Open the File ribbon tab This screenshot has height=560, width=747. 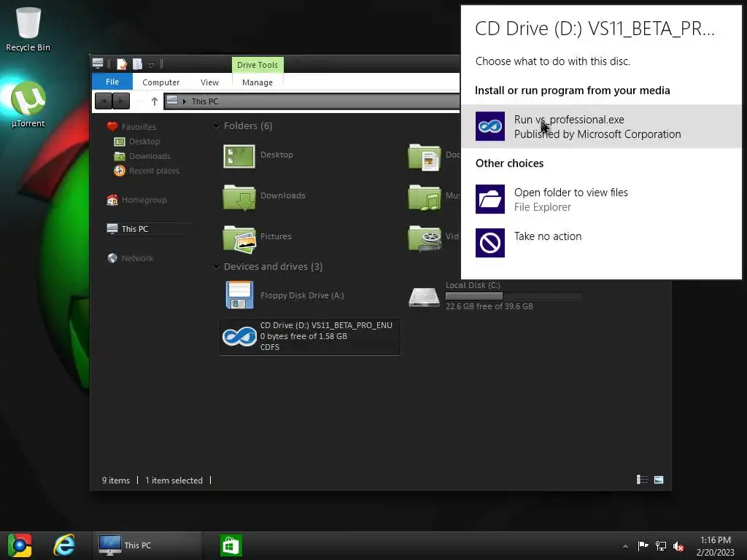coord(112,82)
